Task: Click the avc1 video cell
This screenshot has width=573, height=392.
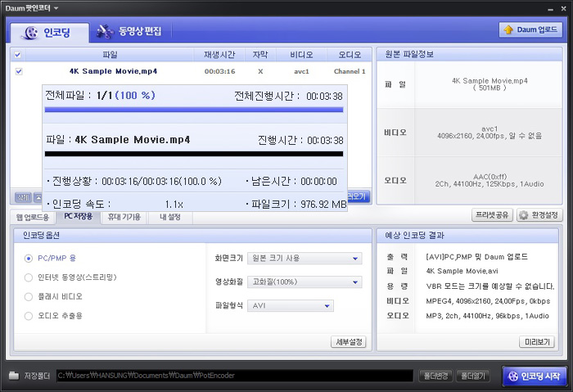Action: (301, 71)
